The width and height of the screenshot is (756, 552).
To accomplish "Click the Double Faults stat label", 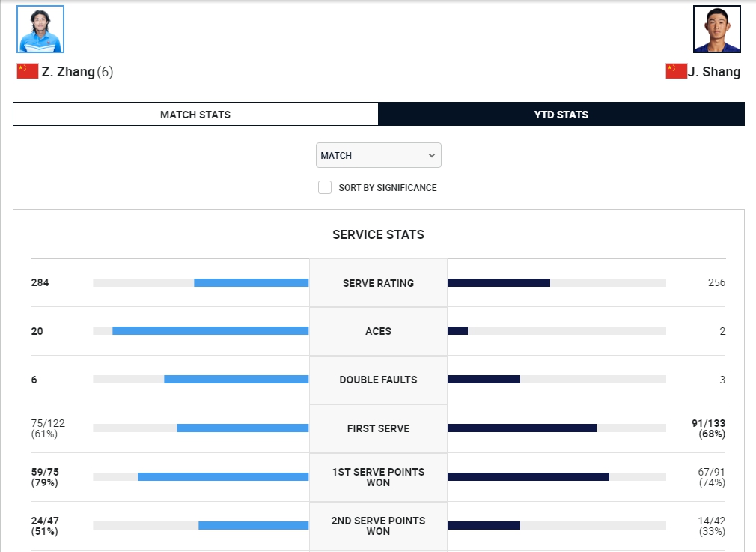I will (x=378, y=380).
